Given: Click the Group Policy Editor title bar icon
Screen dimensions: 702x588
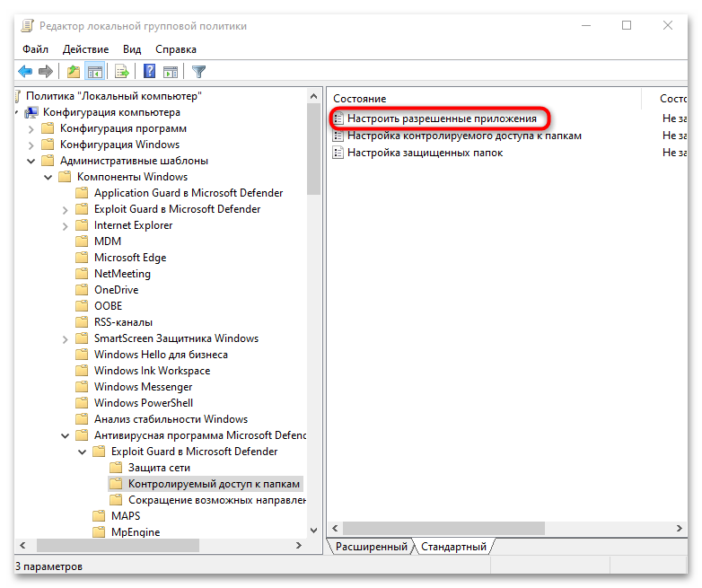Looking at the screenshot, I should coord(27,26).
